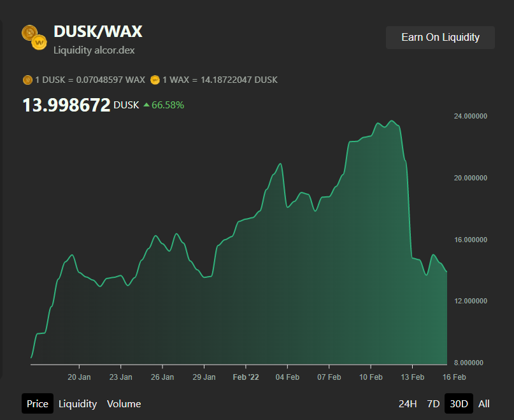514x420 pixels.
Task: Click the 24.000000 y-axis label
Action: click(471, 116)
